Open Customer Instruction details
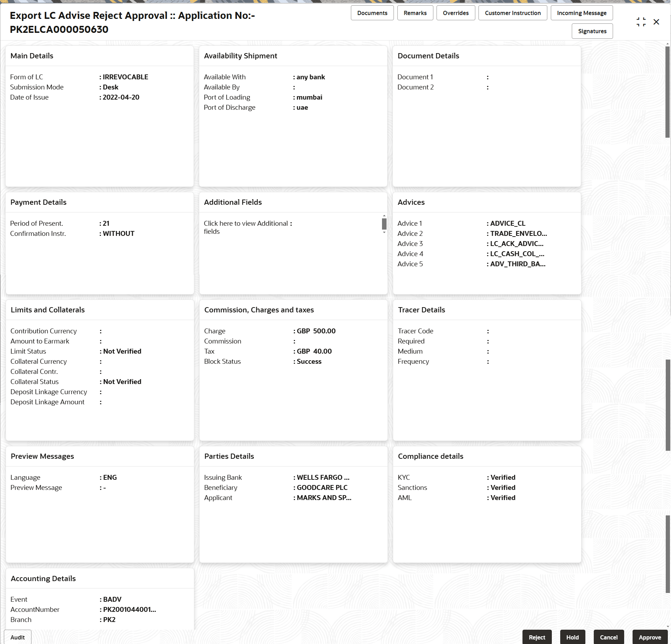This screenshot has height=644, width=671. point(512,13)
